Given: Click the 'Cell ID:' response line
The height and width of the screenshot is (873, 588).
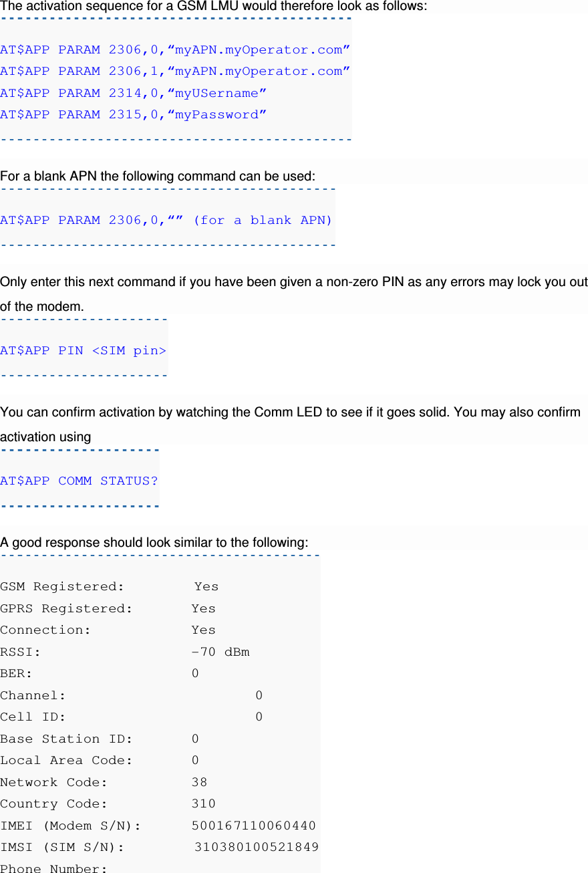Looking at the screenshot, I should click(132, 717).
